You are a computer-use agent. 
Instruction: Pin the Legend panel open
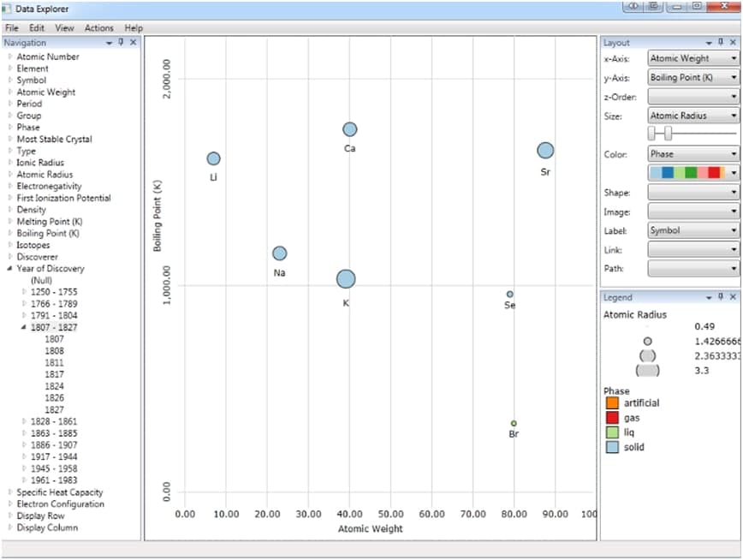[721, 297]
